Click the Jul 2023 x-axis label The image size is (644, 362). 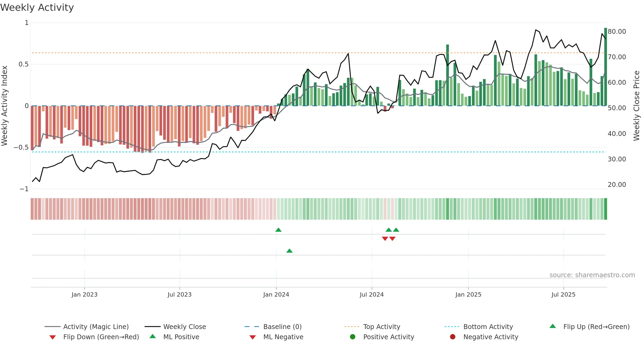[x=180, y=294]
